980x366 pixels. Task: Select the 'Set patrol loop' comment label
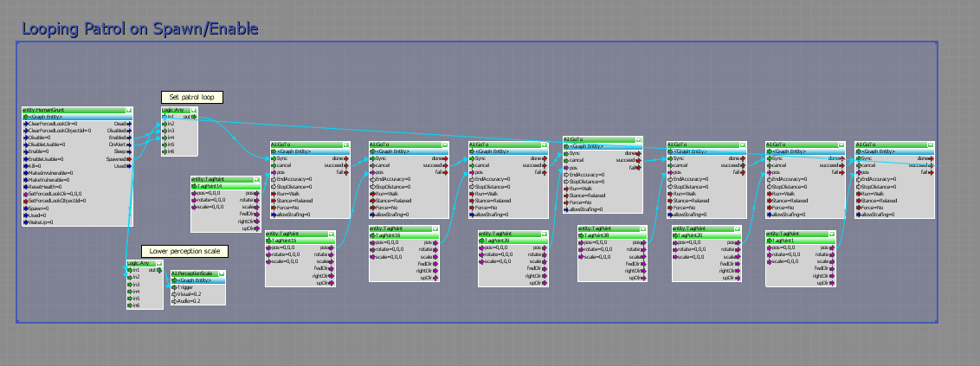pos(192,98)
